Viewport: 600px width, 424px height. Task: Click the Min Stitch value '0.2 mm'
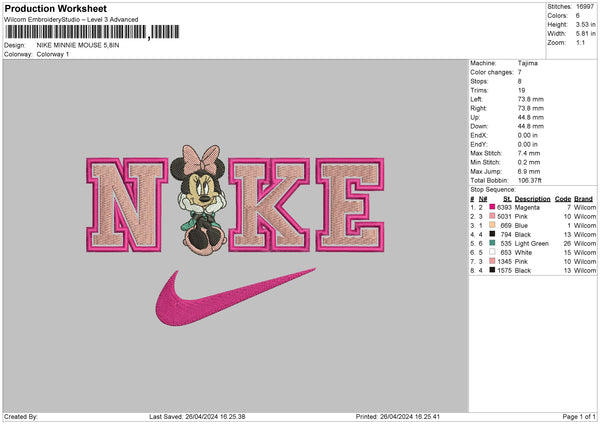pyautogui.click(x=529, y=162)
